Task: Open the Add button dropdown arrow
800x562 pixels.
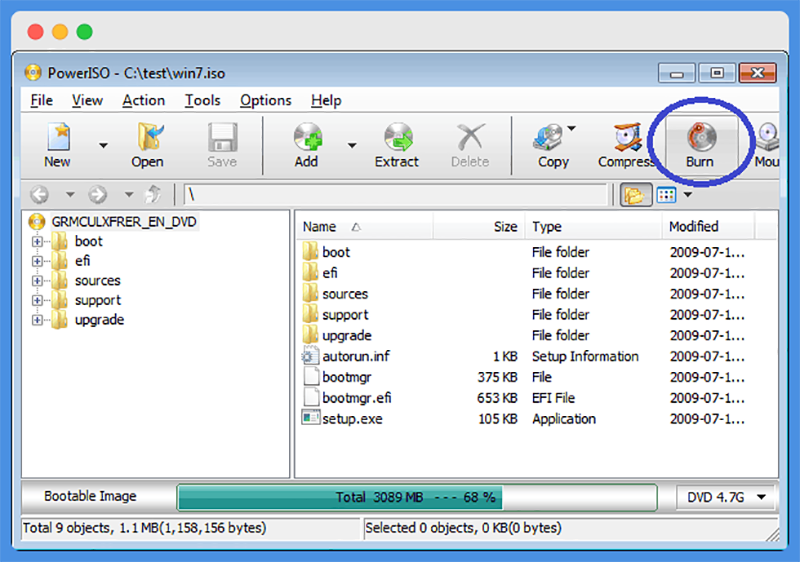Action: coord(352,146)
